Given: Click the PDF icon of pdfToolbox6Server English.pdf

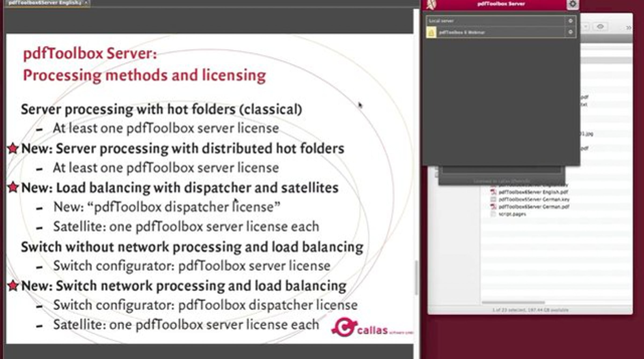Looking at the screenshot, I should click(x=493, y=192).
